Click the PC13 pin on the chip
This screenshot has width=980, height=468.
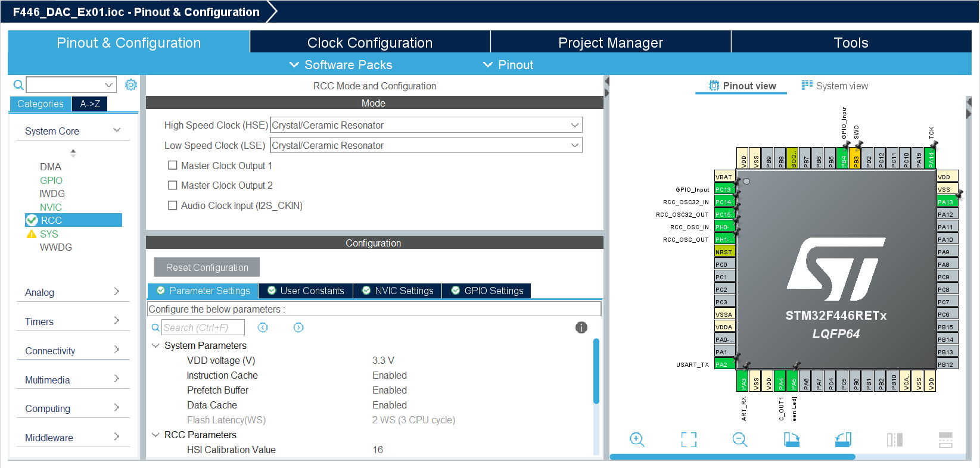coord(724,189)
